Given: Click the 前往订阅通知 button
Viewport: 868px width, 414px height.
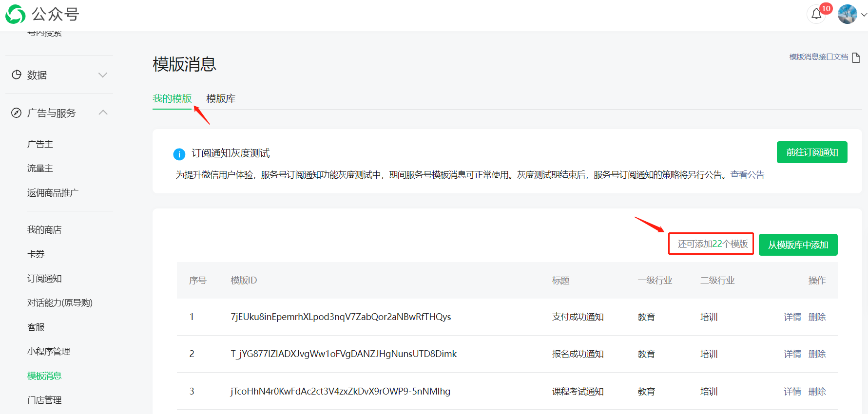Looking at the screenshot, I should (812, 152).
